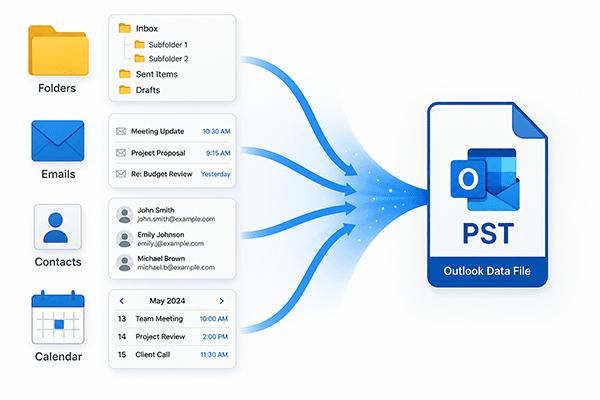Click the Contacts person icon
The height and width of the screenshot is (400, 600).
[x=57, y=227]
